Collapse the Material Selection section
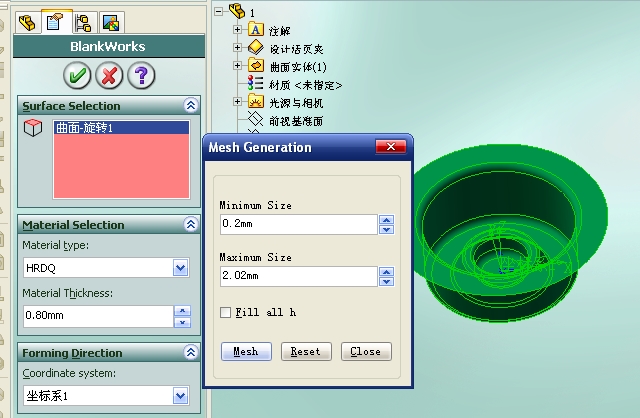The width and height of the screenshot is (640, 418). (x=191, y=225)
